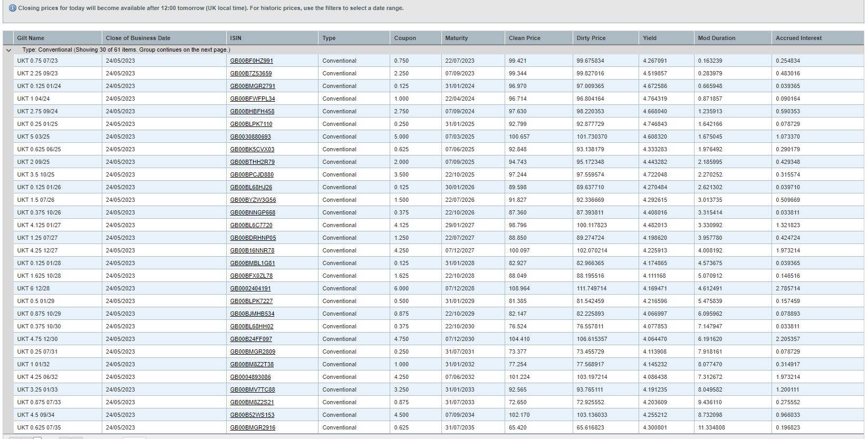868x439 pixels.
Task: Open ISIN link GB00BM8Z2S21
Action: click(x=252, y=402)
